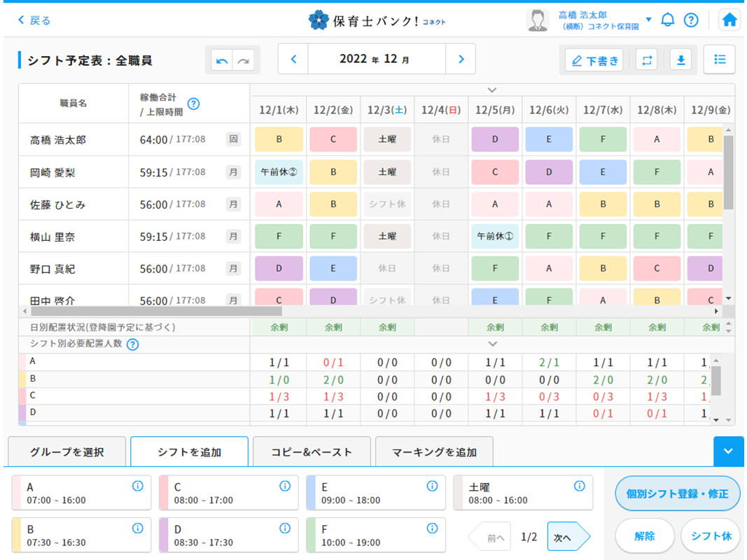Expand the chevron above the date columns

(492, 90)
